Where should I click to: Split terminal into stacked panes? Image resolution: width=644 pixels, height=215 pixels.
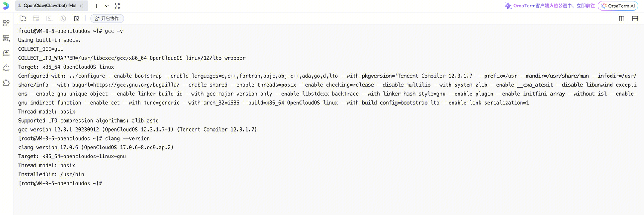[x=635, y=18]
